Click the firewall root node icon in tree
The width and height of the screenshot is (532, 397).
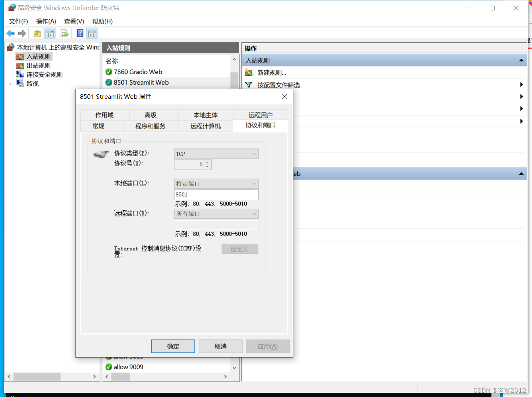(11, 47)
